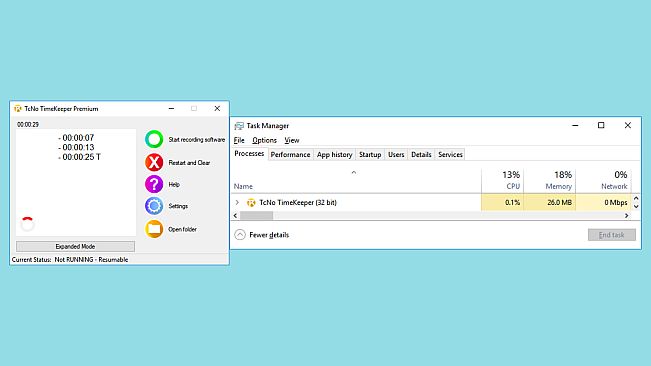Click the yellow Open folder icon
Screen dimensions: 651x366
[x=154, y=229]
